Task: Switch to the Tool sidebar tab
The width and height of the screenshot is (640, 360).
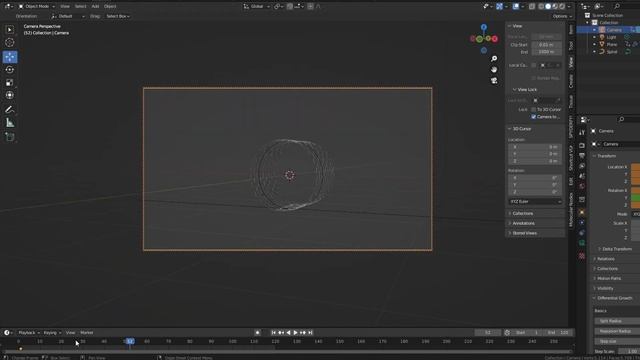Action: 571,45
